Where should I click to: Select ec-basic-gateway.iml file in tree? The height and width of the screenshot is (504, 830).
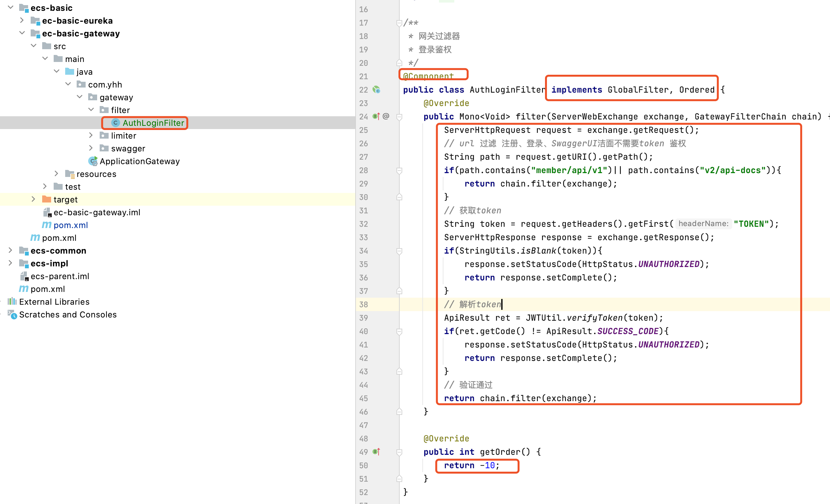click(97, 212)
